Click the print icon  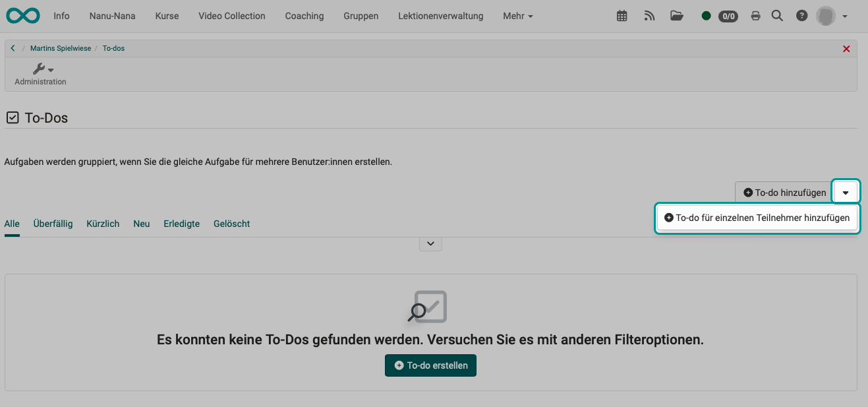pyautogui.click(x=755, y=16)
